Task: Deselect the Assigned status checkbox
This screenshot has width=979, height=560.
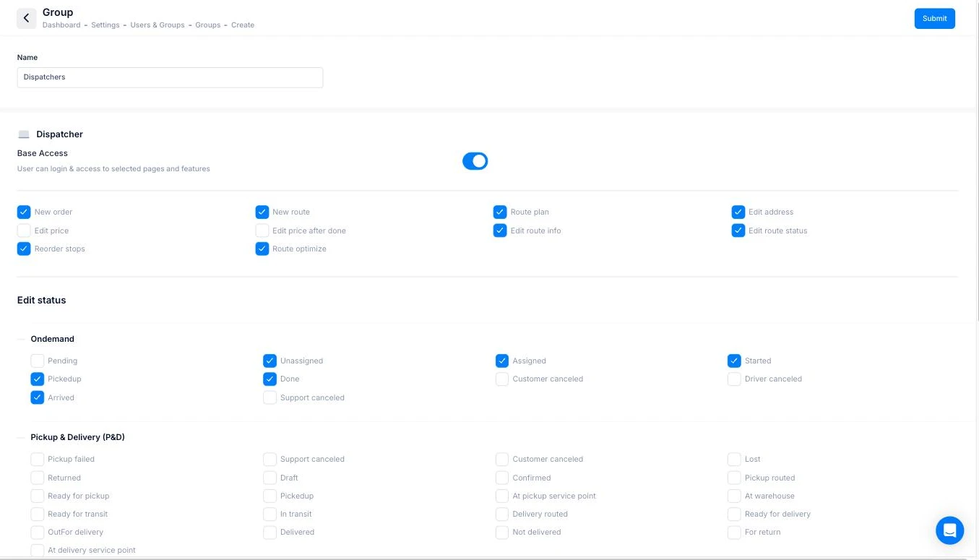Action: point(502,361)
